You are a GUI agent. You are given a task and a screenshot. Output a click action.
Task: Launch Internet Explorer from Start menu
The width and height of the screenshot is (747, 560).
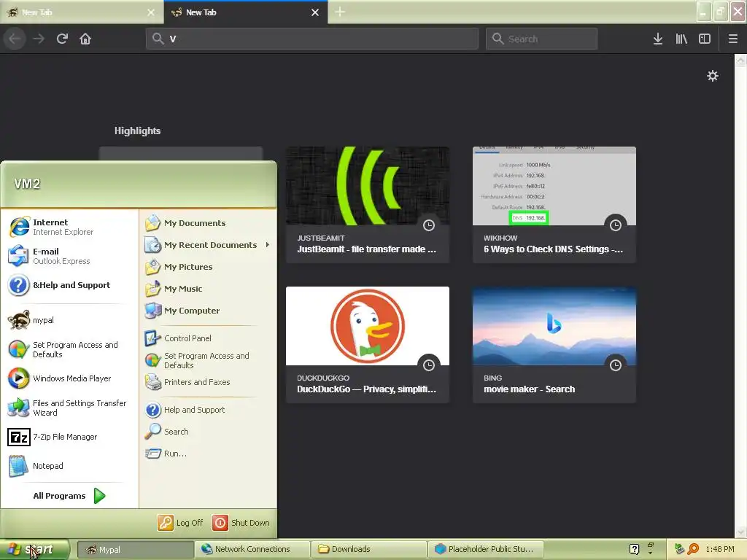tap(69, 227)
